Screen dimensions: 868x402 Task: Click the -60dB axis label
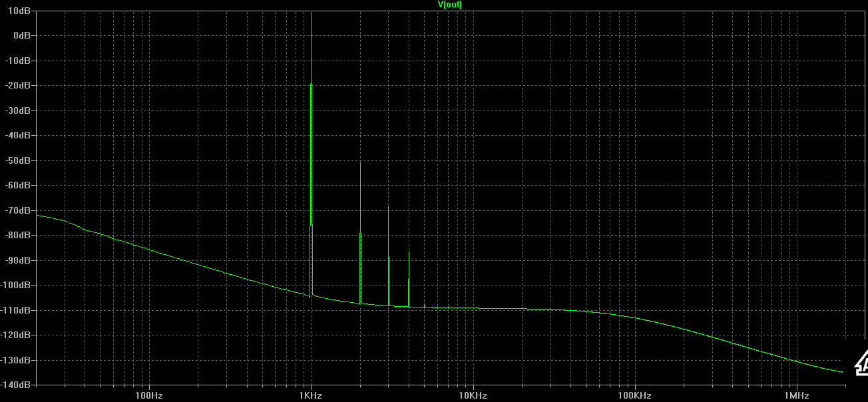(x=19, y=185)
